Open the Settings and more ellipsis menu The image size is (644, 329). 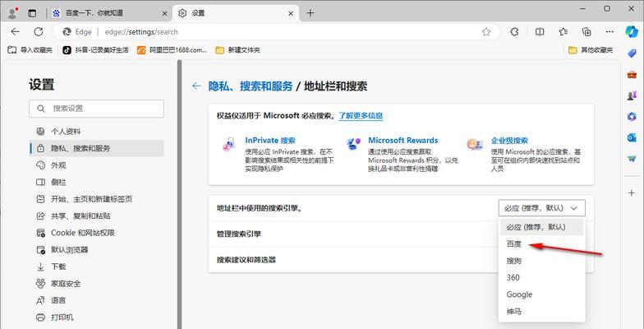[609, 31]
